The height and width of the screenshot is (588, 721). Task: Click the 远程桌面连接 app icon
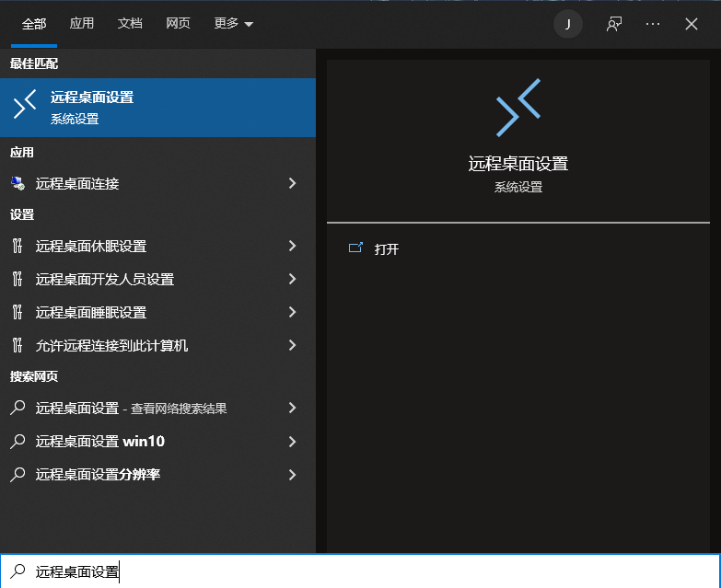pos(17,183)
